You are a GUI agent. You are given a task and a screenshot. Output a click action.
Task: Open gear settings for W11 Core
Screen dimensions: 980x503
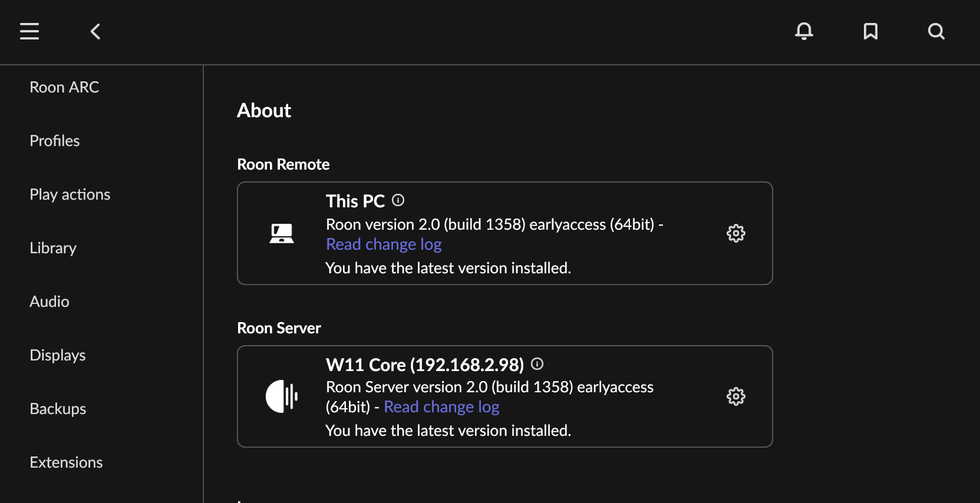pos(735,396)
